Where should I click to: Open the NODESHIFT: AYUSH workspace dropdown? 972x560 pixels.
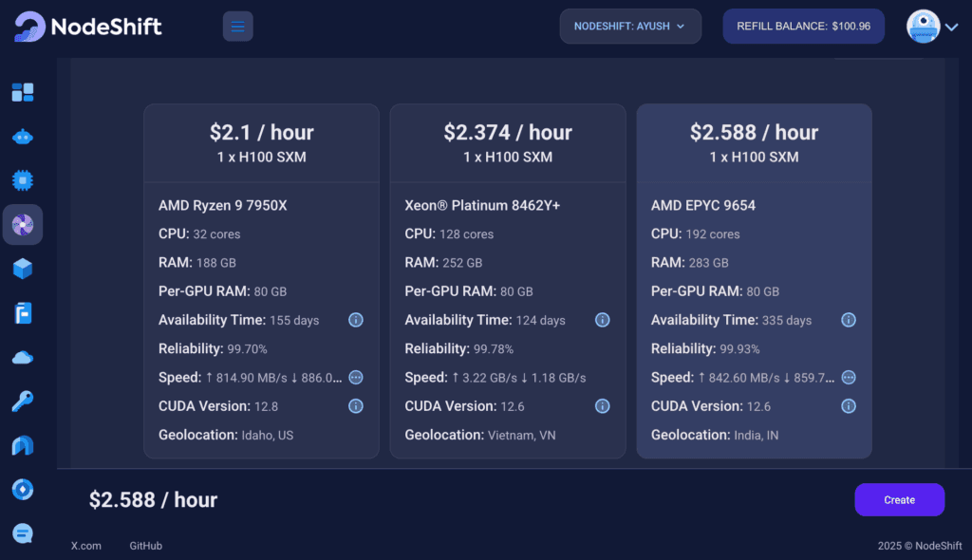[x=630, y=26]
